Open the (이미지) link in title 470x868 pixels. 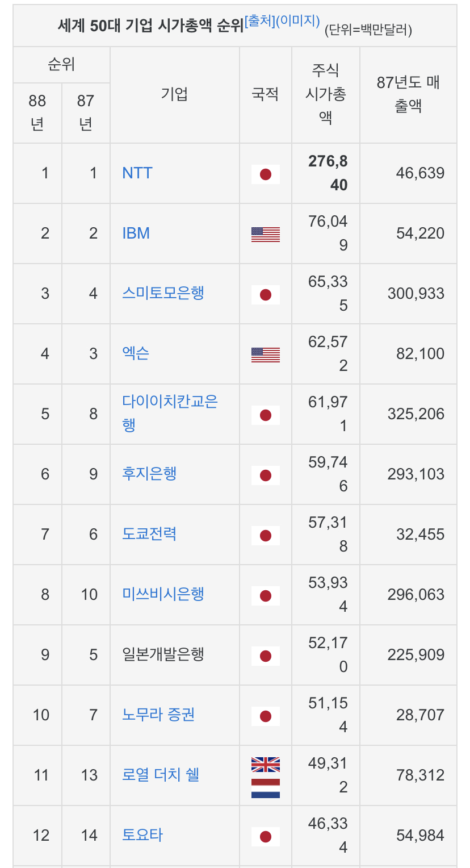click(297, 22)
